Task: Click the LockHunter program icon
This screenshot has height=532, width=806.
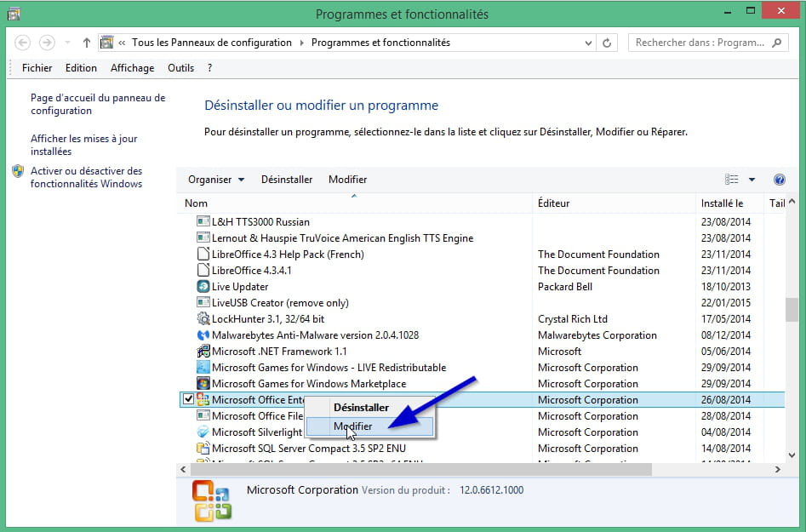Action: [x=203, y=319]
